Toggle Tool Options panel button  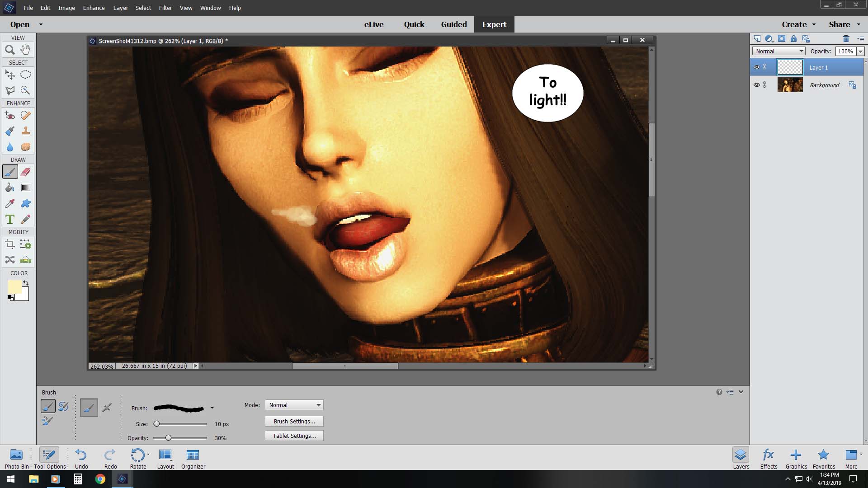coord(49,459)
